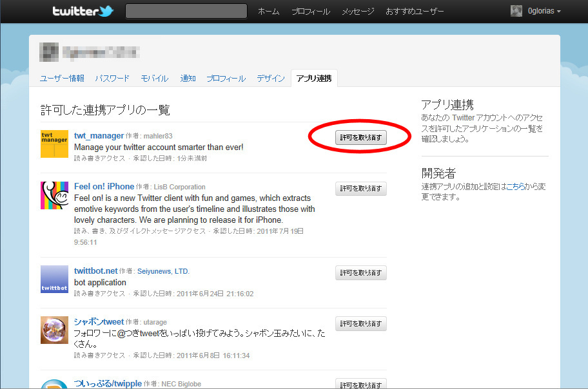The image size is (588, 389).
Task: Click the author text 'utarage'
Action: point(155,322)
